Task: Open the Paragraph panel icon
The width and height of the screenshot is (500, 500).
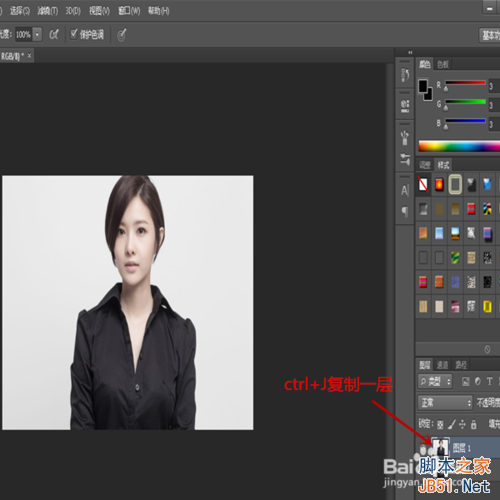Action: point(405,211)
